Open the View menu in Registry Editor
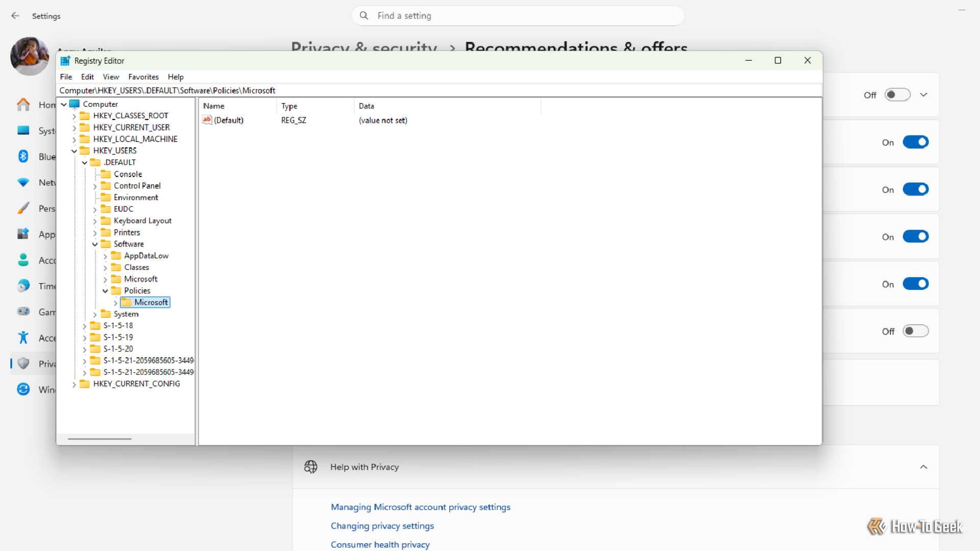This screenshot has width=980, height=551. 111,77
